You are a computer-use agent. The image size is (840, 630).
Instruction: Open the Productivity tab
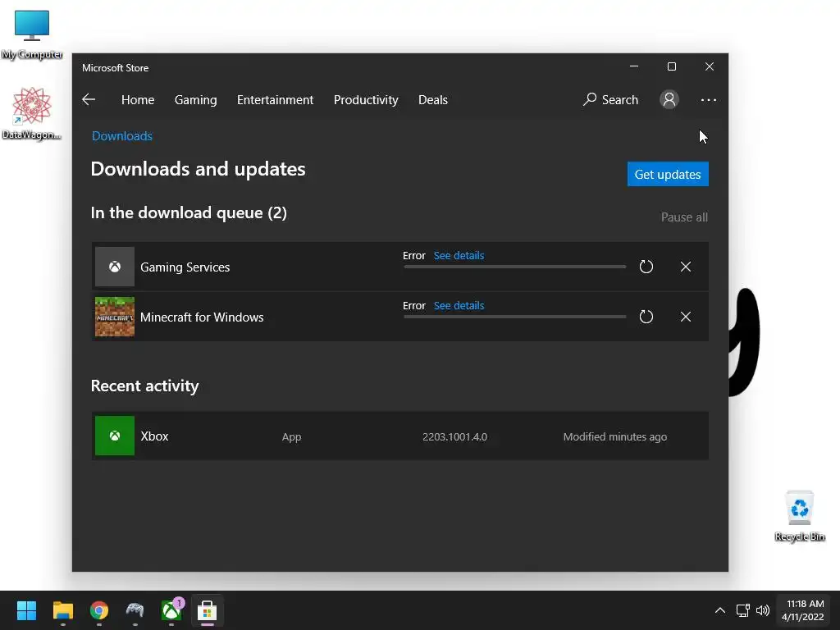(366, 100)
